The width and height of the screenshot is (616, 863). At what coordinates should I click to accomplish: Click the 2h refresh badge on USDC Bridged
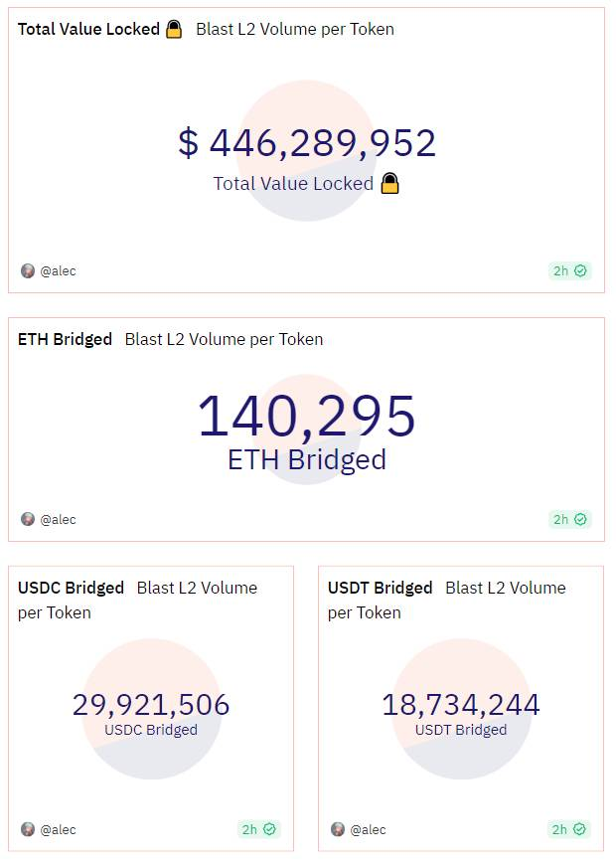pyautogui.click(x=259, y=829)
